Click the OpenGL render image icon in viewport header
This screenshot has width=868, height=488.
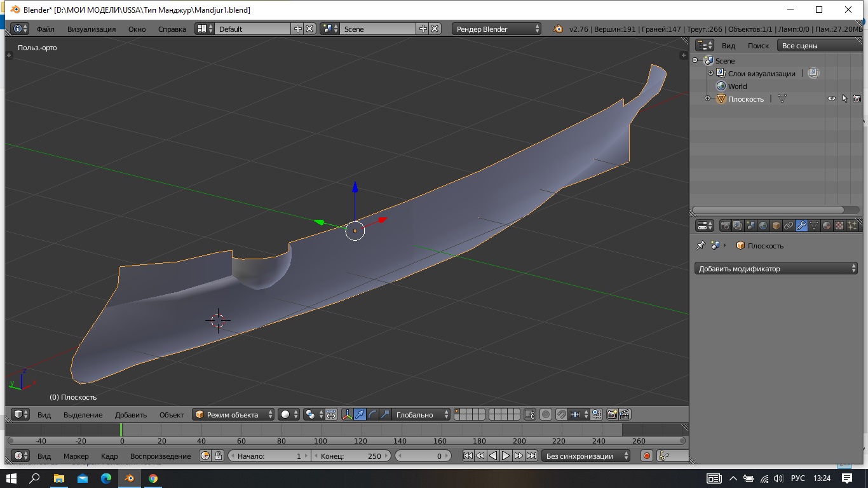(x=613, y=414)
